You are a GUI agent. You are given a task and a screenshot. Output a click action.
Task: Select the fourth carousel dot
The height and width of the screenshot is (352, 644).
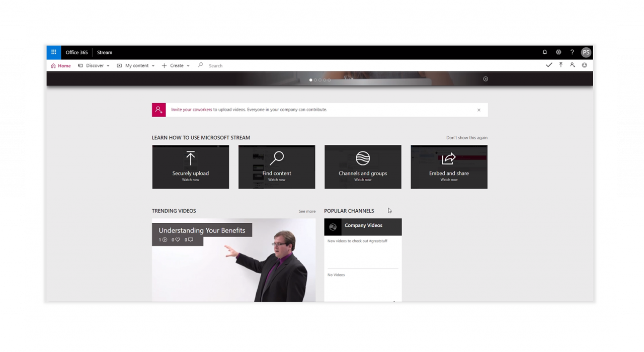click(325, 80)
